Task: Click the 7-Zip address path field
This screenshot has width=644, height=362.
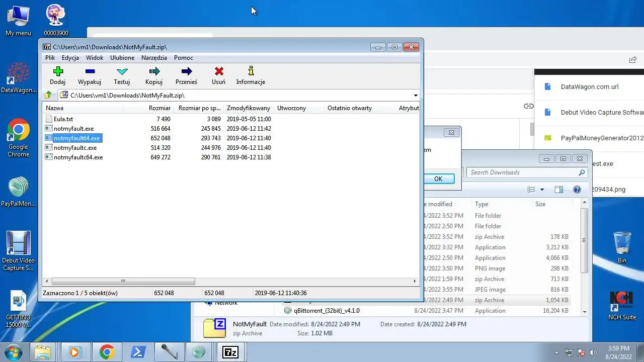Action: (236, 96)
